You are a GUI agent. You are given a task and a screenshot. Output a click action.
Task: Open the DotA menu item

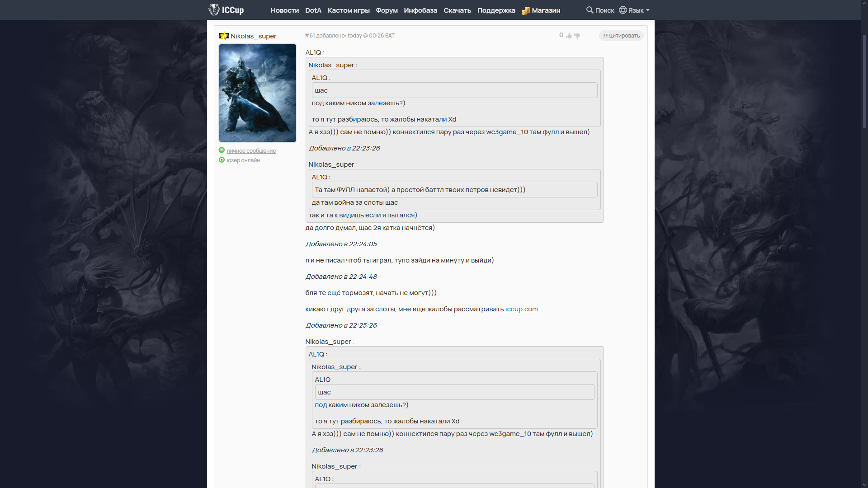pos(313,10)
